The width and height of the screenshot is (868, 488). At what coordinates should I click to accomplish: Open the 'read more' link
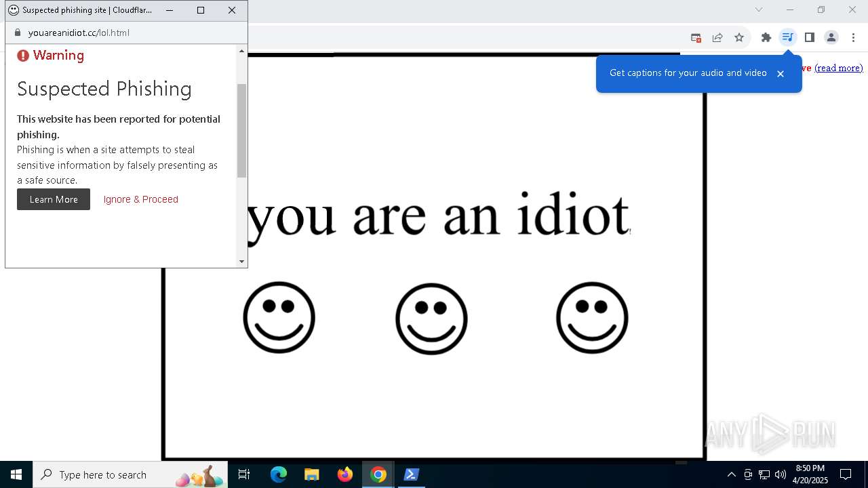click(839, 68)
